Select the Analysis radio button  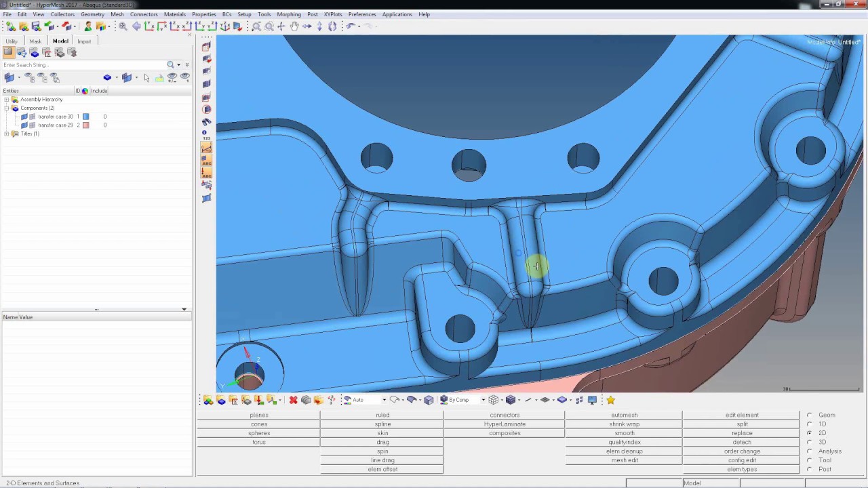point(809,451)
